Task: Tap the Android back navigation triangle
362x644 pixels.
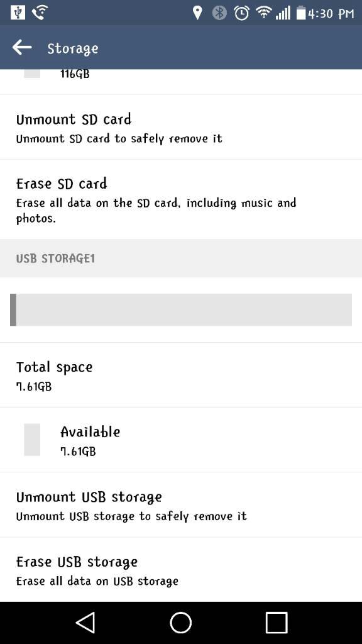Action: point(85,623)
